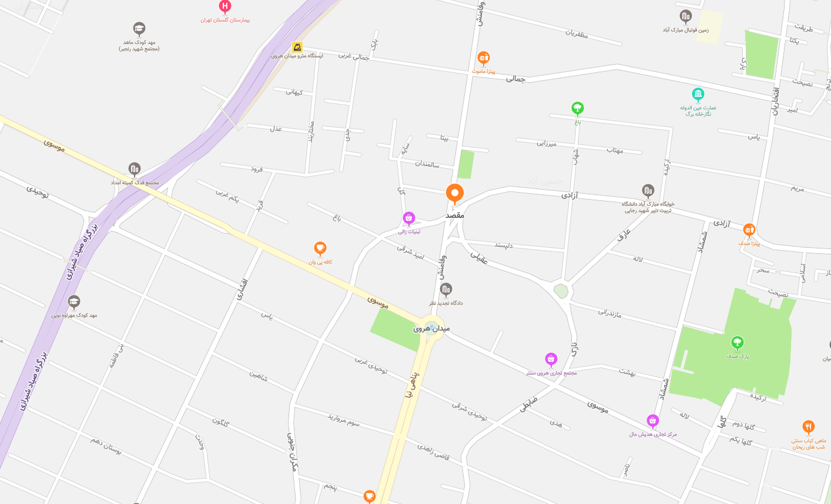Select the Mahi Kabab restaurant fork icon
The height and width of the screenshot is (504, 831).
pos(809,427)
